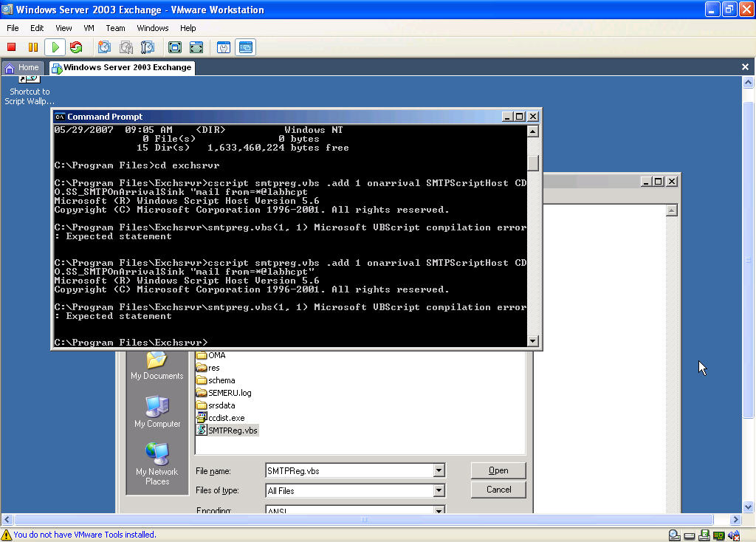
Task: Click the Command Prompt scroll up arrow
Action: tap(533, 131)
